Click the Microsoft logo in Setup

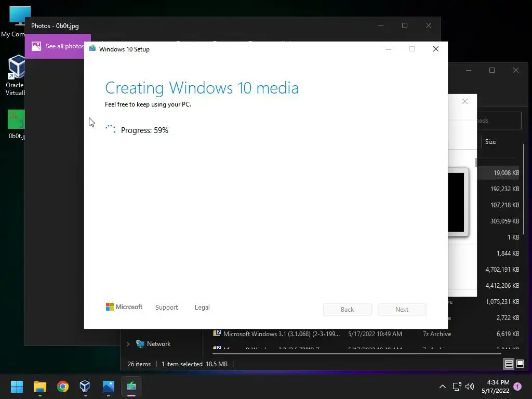coord(124,307)
